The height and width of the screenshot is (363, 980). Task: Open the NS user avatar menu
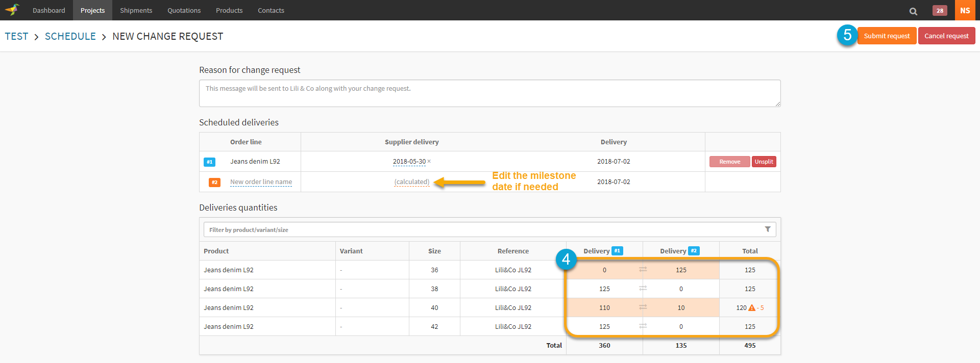965,10
